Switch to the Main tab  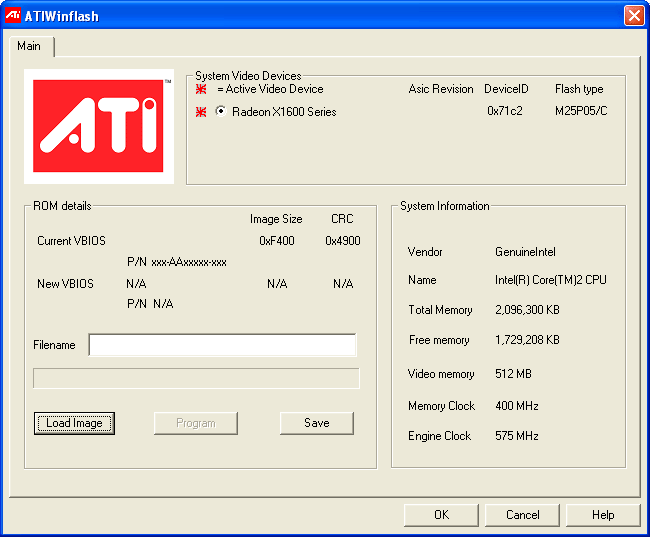pos(29,46)
